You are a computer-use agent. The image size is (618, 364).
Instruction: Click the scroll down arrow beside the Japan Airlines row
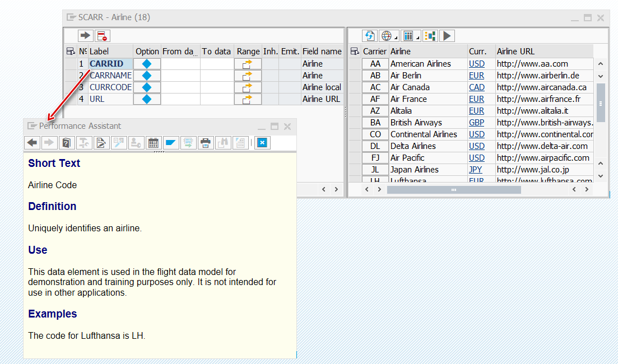601,176
